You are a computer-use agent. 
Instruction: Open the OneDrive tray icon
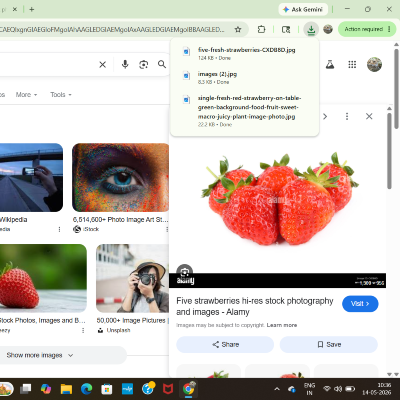tap(292, 389)
